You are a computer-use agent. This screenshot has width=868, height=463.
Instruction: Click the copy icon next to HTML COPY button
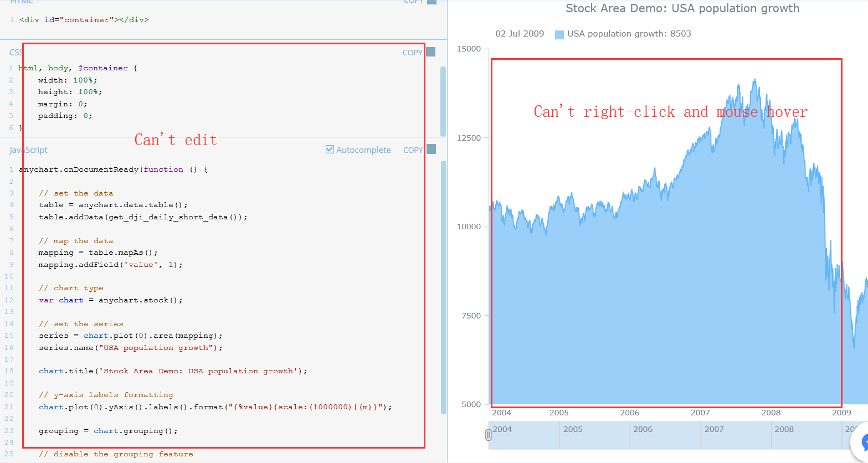pyautogui.click(x=431, y=2)
